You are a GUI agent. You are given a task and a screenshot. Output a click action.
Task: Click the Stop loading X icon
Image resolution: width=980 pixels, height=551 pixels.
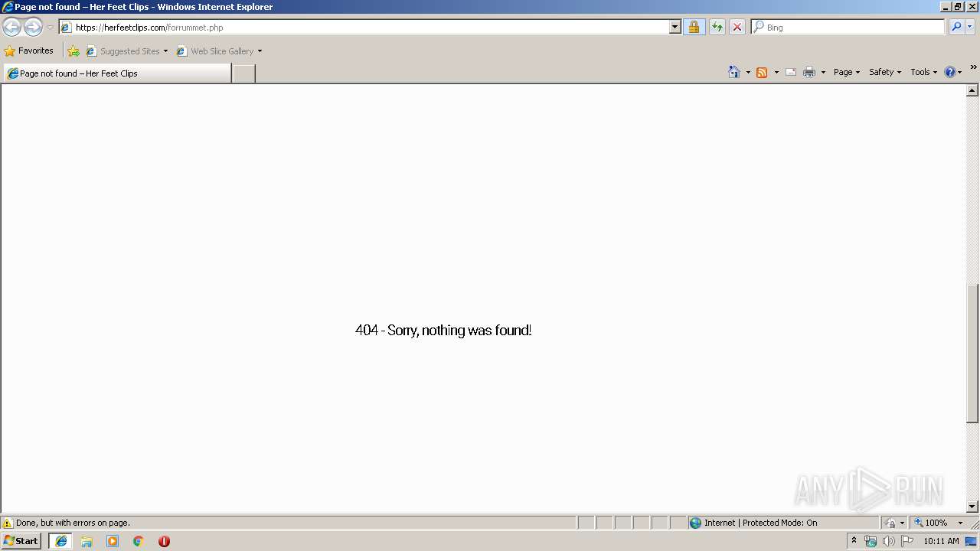tap(737, 28)
